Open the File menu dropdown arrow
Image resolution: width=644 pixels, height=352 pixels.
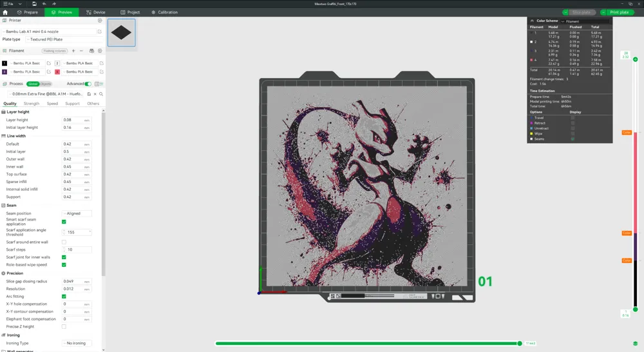[20, 4]
